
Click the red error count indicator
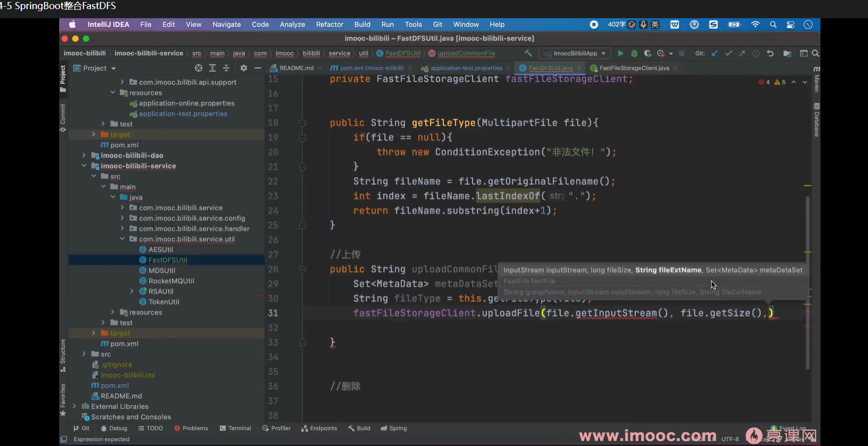(x=764, y=82)
